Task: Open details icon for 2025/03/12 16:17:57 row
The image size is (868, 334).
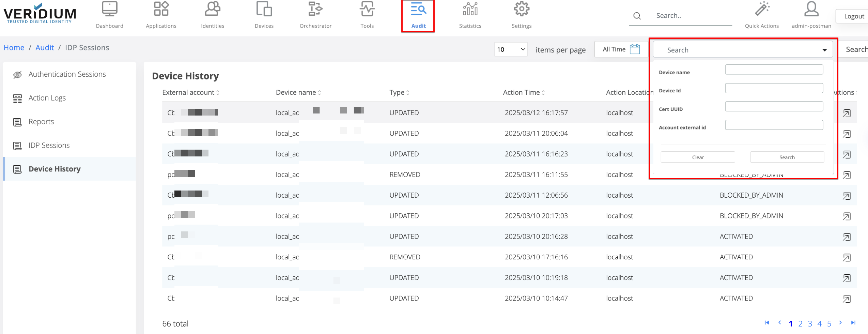Action: pos(847,113)
